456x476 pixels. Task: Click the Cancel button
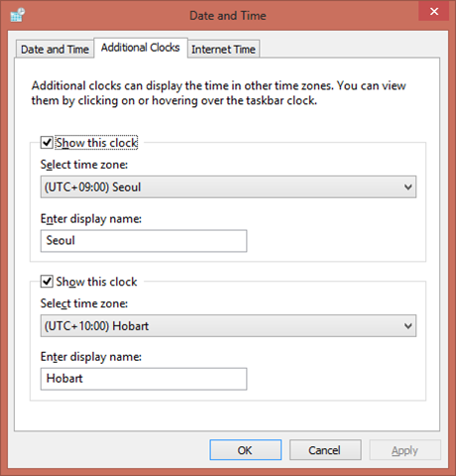(325, 450)
